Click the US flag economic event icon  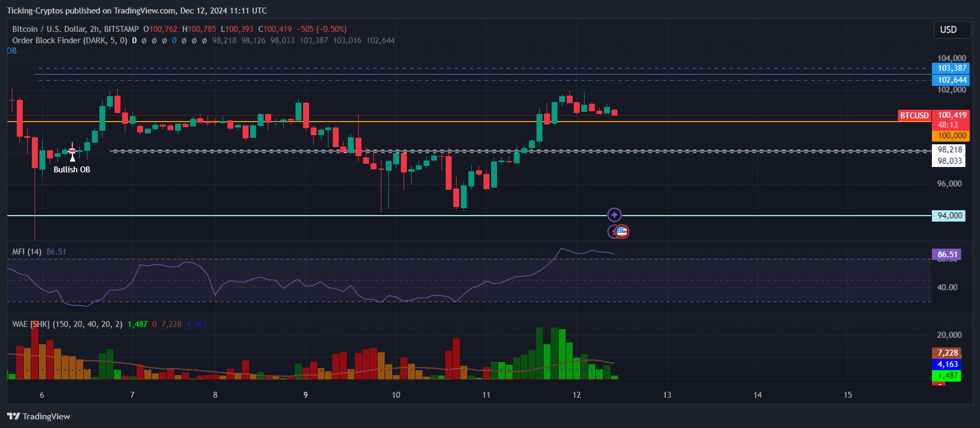pos(622,232)
